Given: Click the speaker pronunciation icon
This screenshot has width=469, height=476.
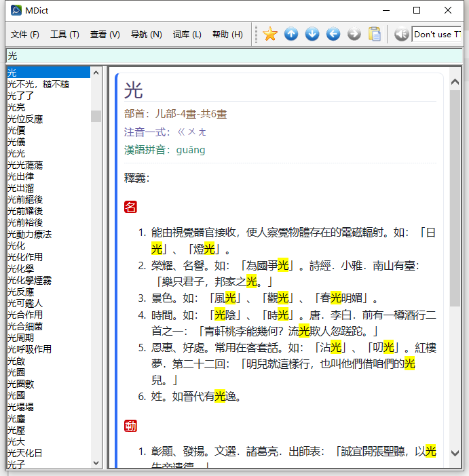Looking at the screenshot, I should tap(401, 34).
